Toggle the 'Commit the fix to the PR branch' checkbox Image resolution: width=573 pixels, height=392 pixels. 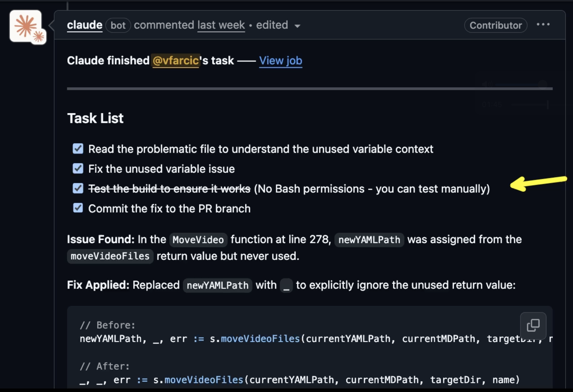78,208
